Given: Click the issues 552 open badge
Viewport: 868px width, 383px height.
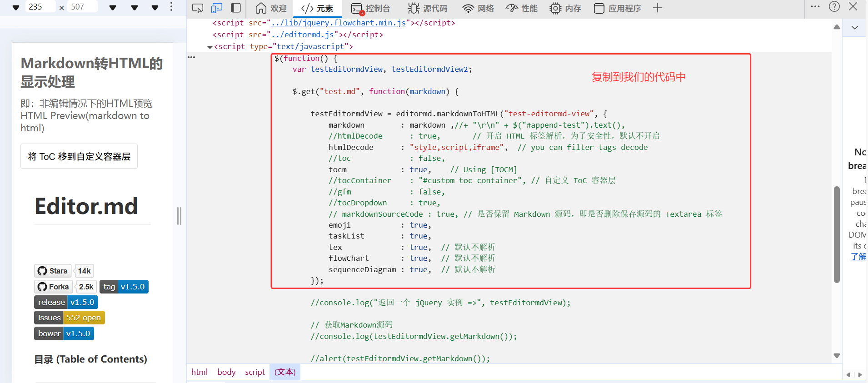Looking at the screenshot, I should click(70, 318).
